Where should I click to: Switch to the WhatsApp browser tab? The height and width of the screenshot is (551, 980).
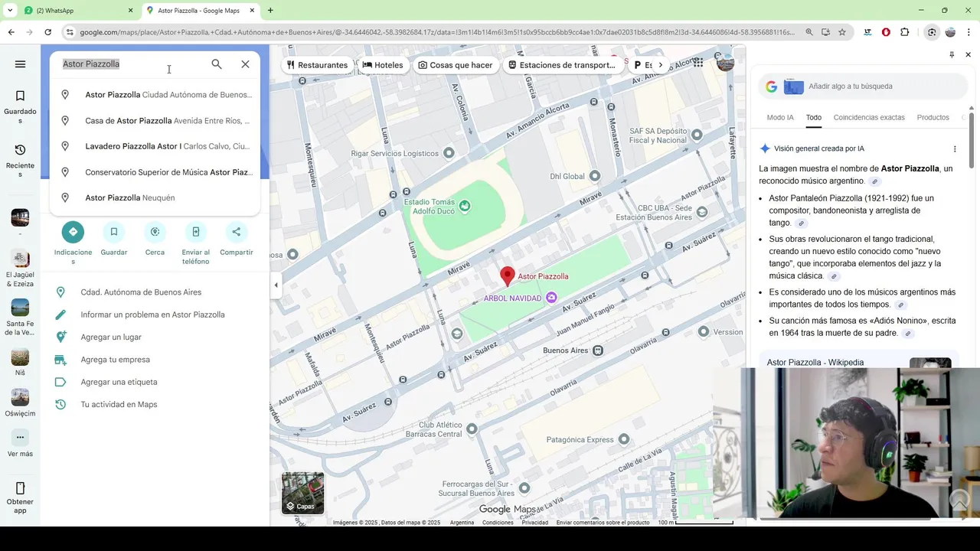[x=77, y=11]
